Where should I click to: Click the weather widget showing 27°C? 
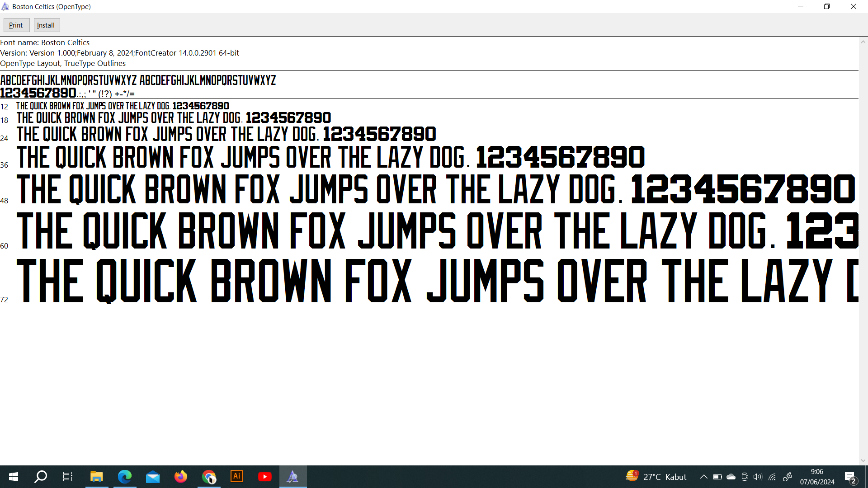click(x=656, y=477)
